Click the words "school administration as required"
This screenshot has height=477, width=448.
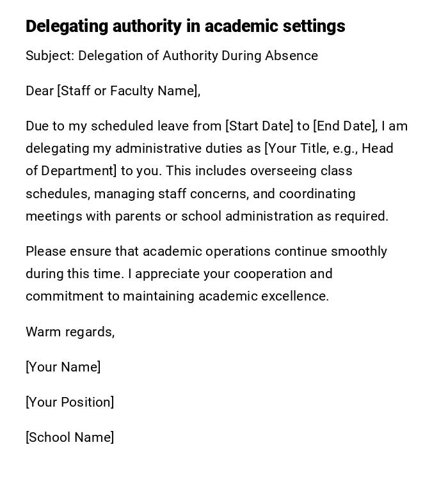click(284, 216)
